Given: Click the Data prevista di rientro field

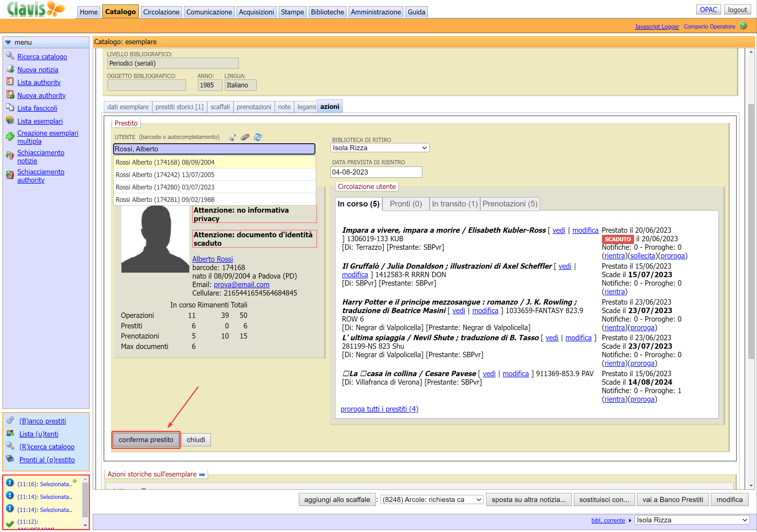Looking at the screenshot, I should tap(376, 172).
